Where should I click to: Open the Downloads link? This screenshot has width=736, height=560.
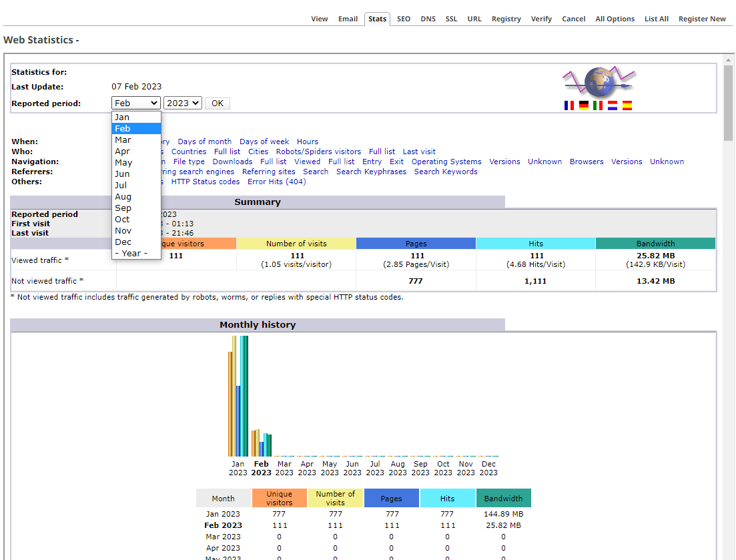click(232, 162)
